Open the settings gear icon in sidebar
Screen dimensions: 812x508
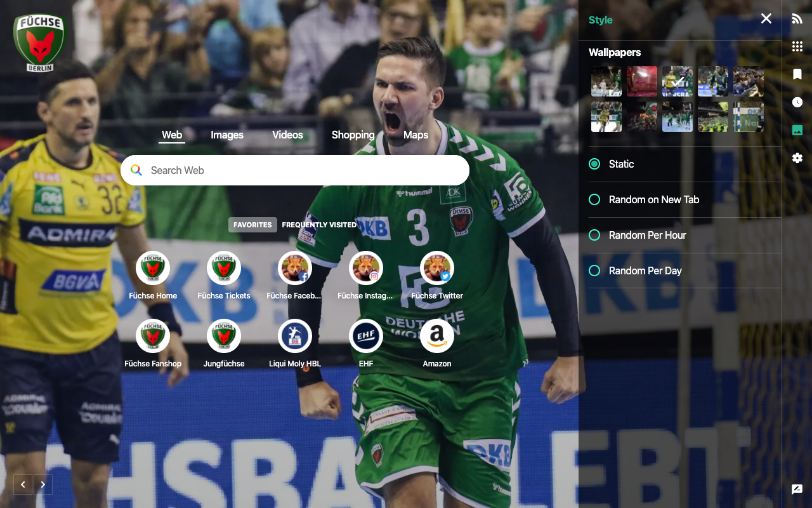pos(797,158)
